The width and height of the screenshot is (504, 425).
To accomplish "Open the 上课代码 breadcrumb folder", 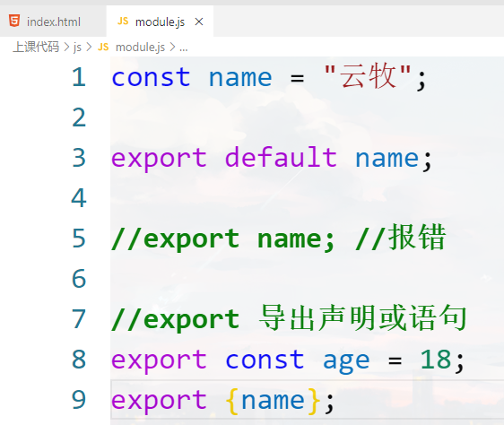I will click(x=36, y=47).
